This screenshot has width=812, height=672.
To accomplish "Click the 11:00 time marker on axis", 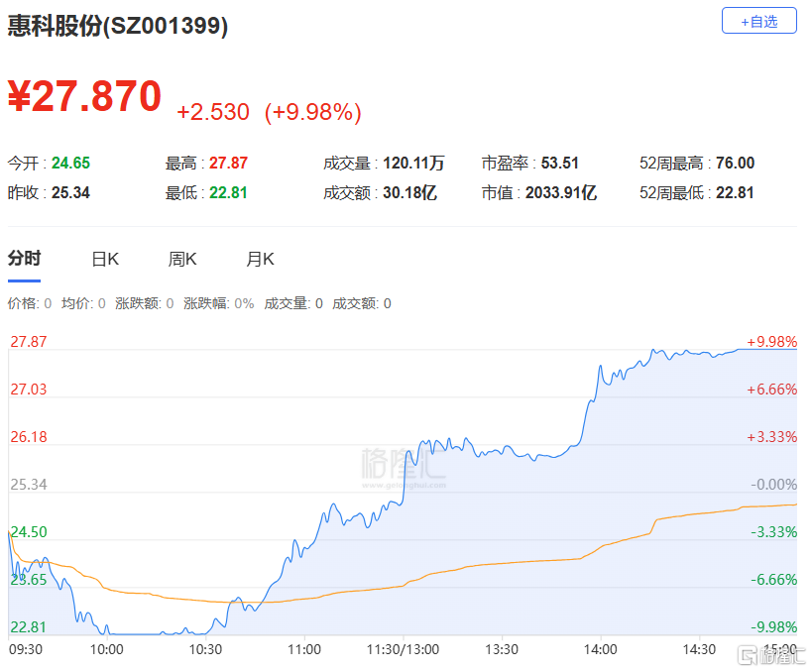I will 304,649.
